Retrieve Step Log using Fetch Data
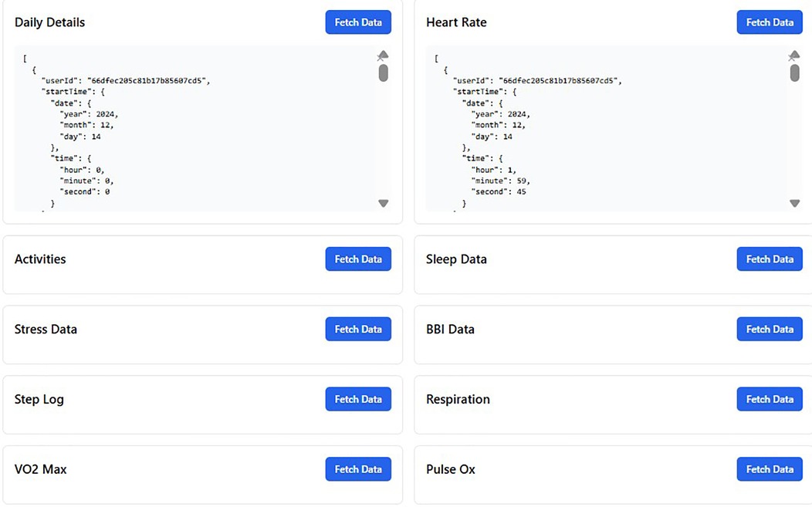Screen dimensions: 812x507 [358, 400]
